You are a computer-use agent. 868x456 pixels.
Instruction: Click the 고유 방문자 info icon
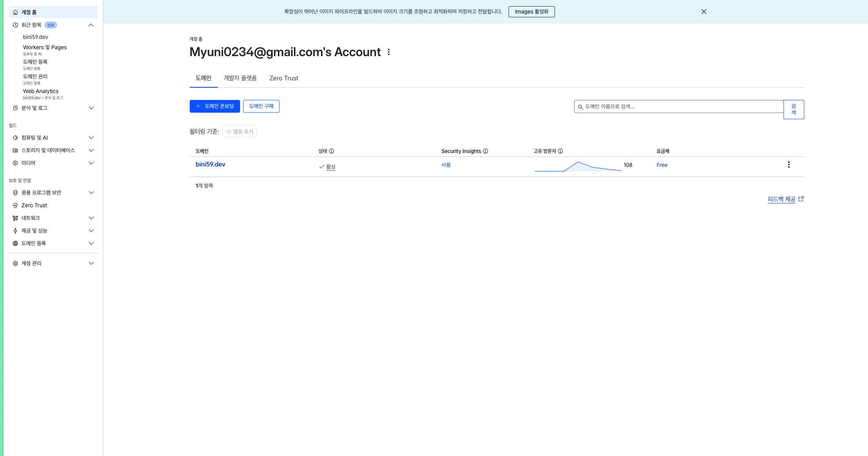[560, 151]
